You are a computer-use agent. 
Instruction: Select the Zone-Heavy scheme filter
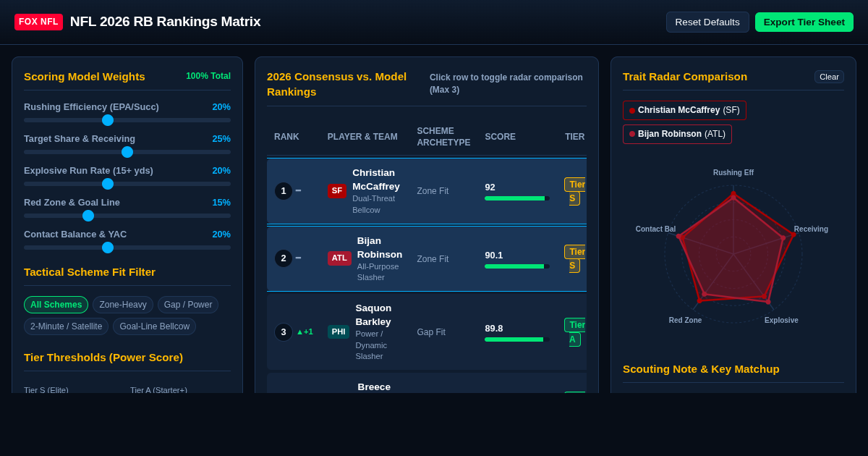click(123, 305)
